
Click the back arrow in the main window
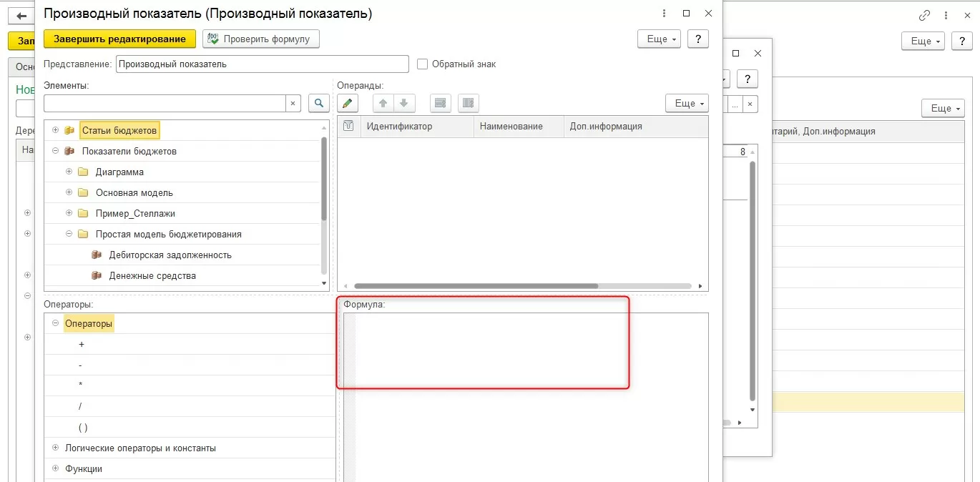click(x=21, y=16)
